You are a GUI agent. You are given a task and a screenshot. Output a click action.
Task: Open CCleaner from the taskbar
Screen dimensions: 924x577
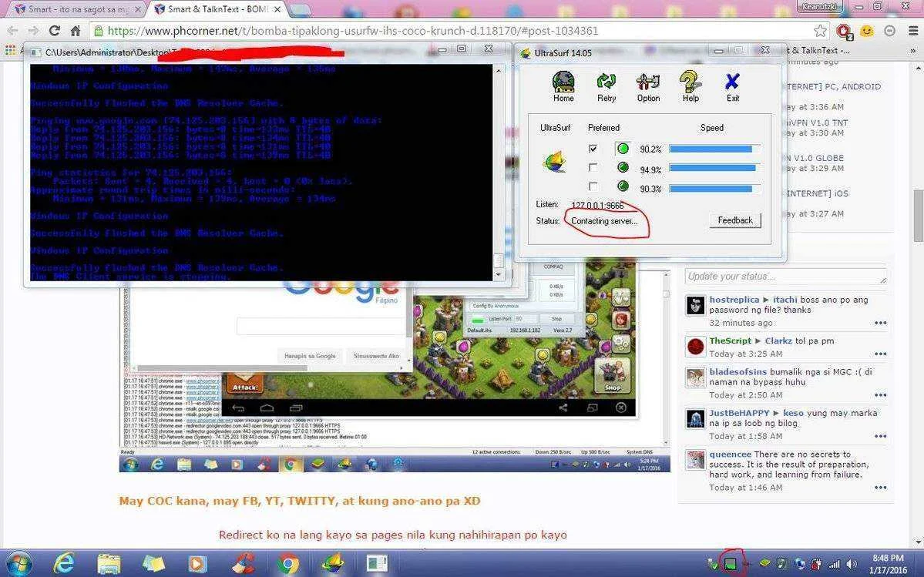point(243,564)
